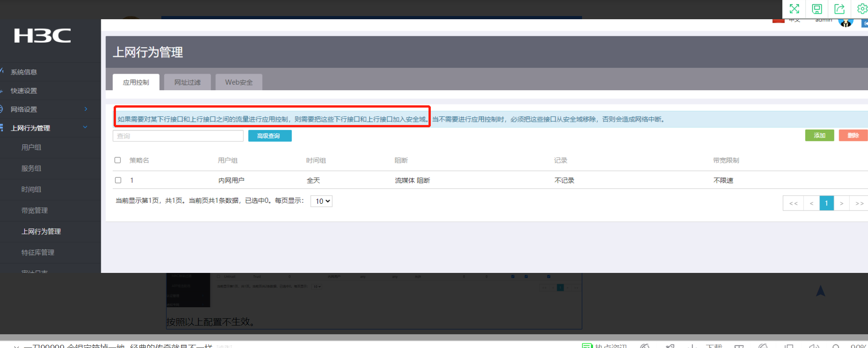This screenshot has width=868, height=348.
Task: Check the box for policy row 1
Action: [x=118, y=180]
